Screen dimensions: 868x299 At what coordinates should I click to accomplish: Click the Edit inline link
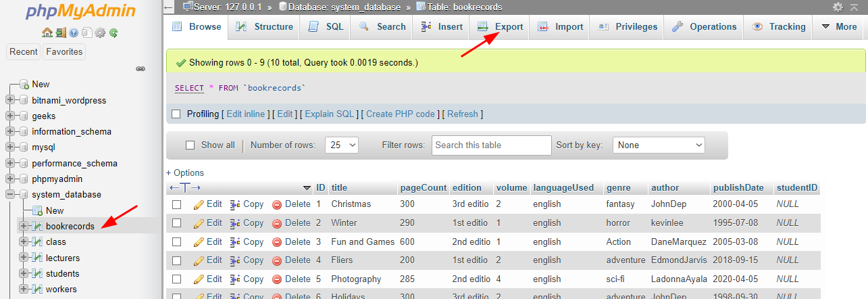[x=246, y=114]
